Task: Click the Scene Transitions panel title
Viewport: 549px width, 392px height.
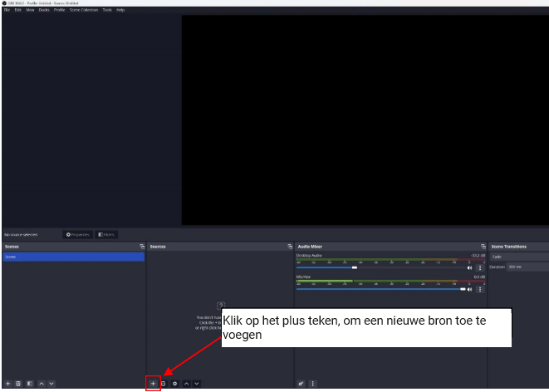Action: point(509,247)
